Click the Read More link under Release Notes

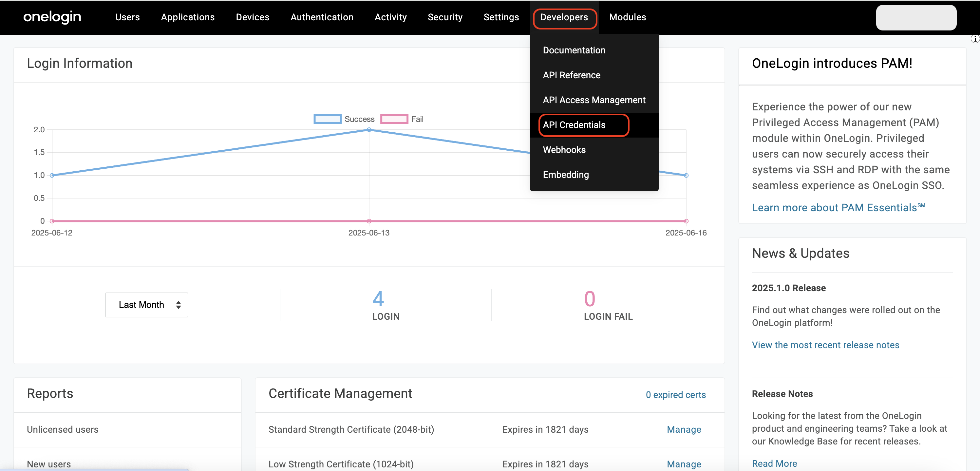(774, 463)
